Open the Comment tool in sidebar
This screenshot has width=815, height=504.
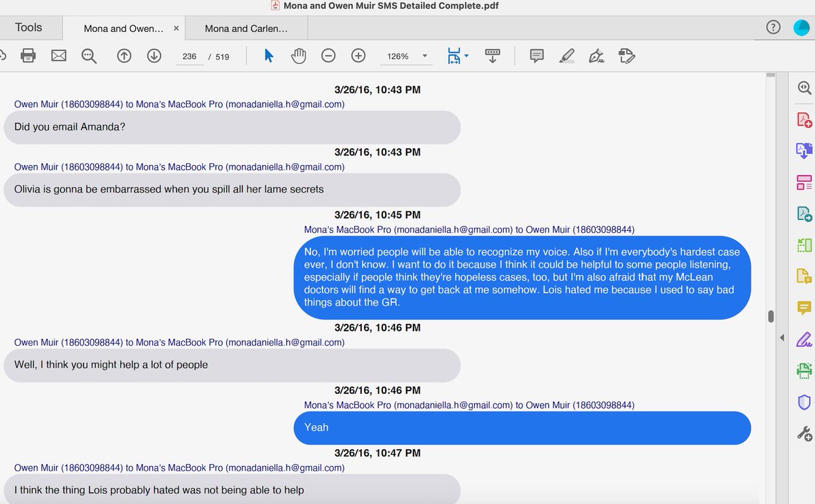click(804, 308)
